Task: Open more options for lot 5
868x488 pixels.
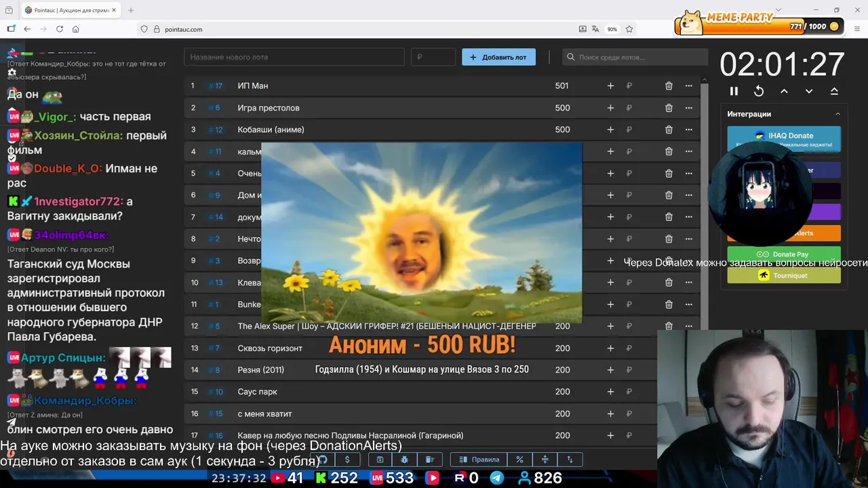Action: click(x=689, y=174)
